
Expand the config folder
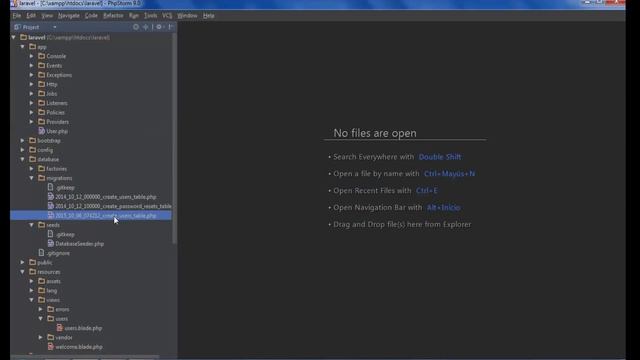pyautogui.click(x=23, y=150)
